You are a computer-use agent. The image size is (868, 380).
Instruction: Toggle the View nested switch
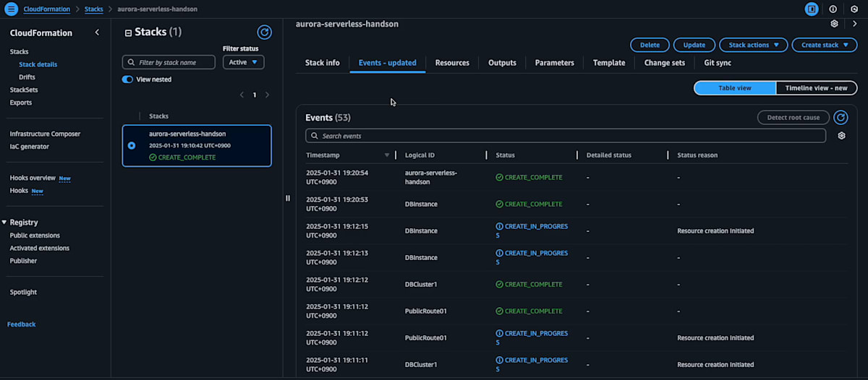pos(127,79)
